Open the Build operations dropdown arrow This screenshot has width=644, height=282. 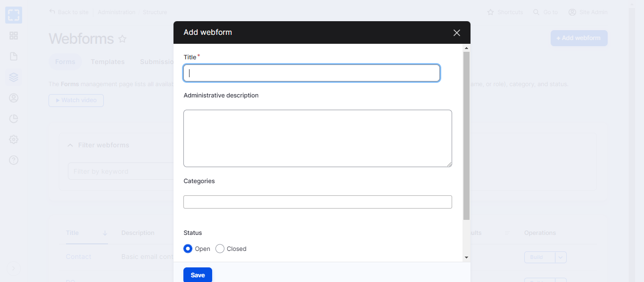561,257
